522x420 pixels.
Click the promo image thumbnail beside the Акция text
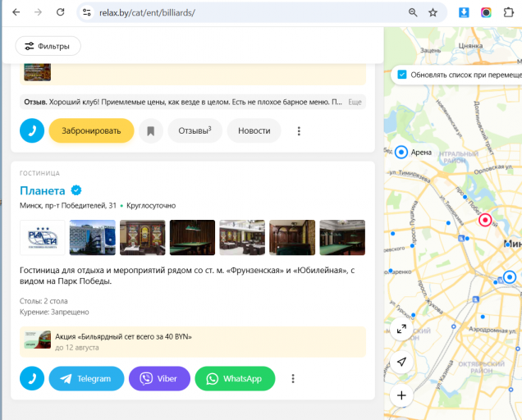[37, 340]
